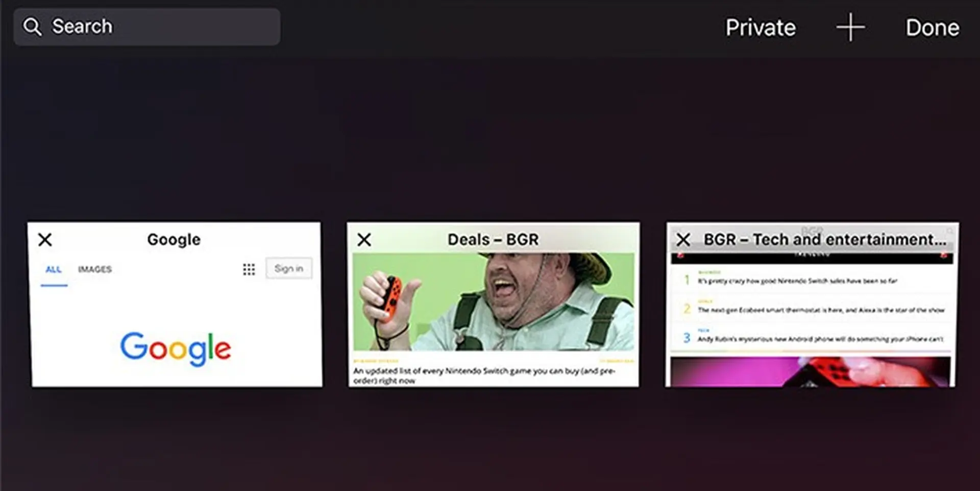Open article about Nintendo Switch sales
Image resolution: width=980 pixels, height=491 pixels.
tap(797, 280)
